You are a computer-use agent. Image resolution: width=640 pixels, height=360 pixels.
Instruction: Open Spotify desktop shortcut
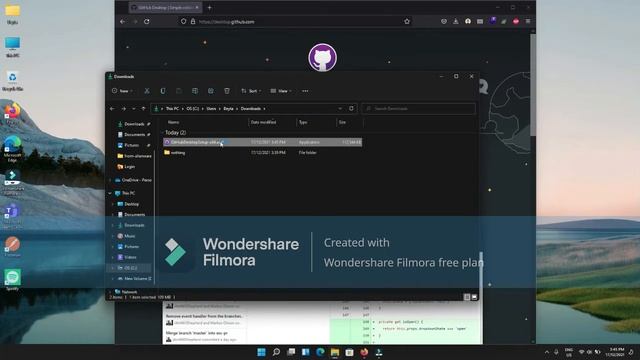(x=12, y=280)
